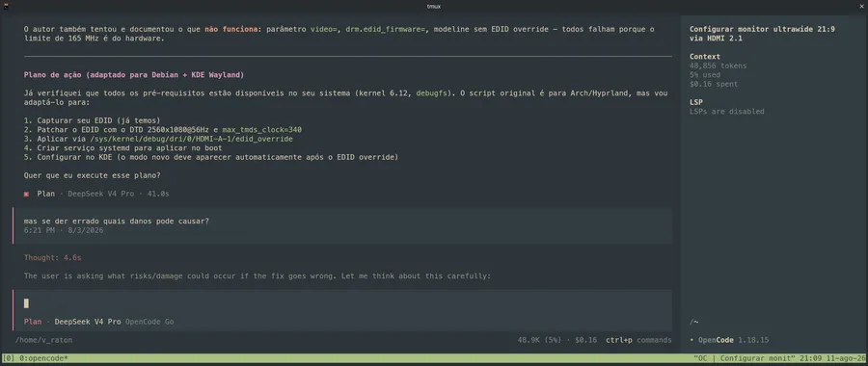Click the red Plan marker icon
This screenshot has width=868, height=366.
click(26, 194)
